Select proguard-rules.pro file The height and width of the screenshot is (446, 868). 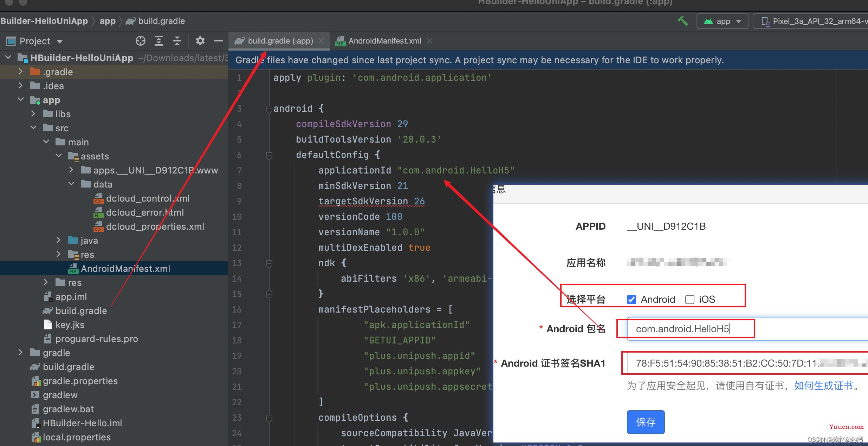pos(91,339)
